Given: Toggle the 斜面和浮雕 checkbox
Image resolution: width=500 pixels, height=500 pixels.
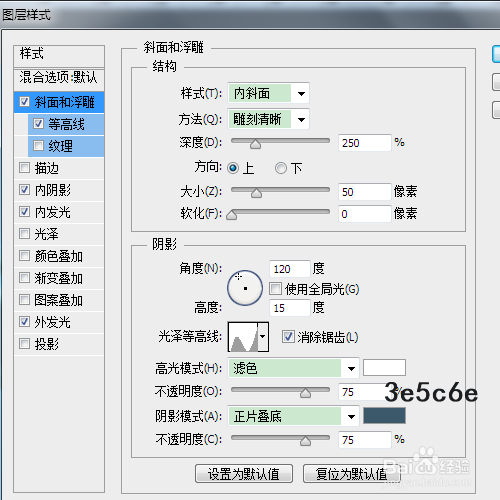Looking at the screenshot, I should [24, 101].
